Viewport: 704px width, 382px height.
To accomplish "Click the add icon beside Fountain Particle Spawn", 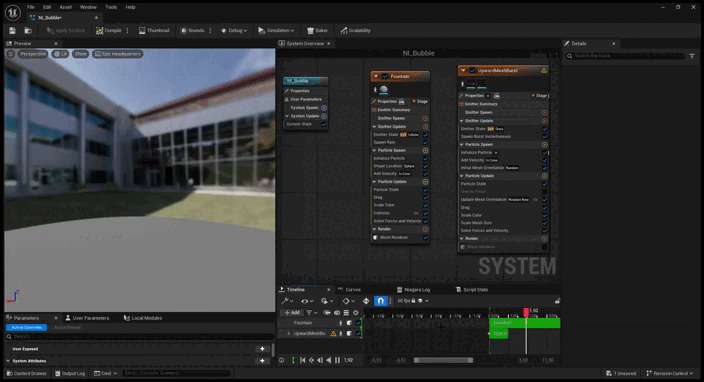I will pyautogui.click(x=425, y=150).
